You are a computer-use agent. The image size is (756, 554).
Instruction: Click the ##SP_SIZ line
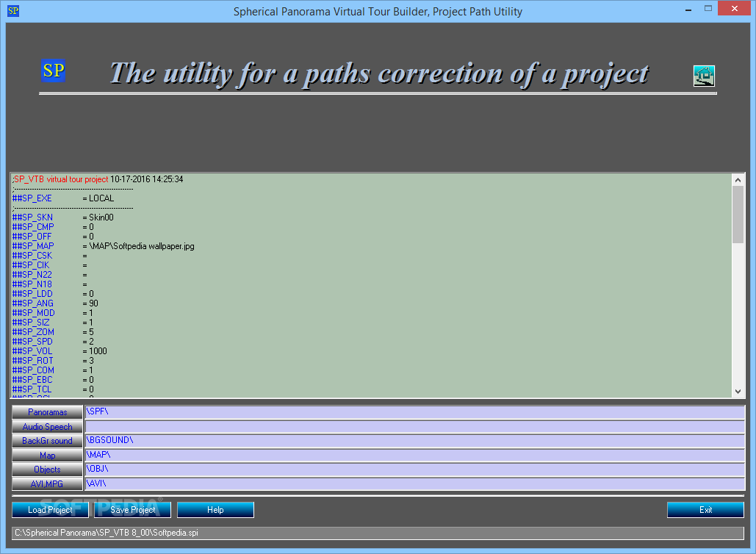pyautogui.click(x=53, y=323)
